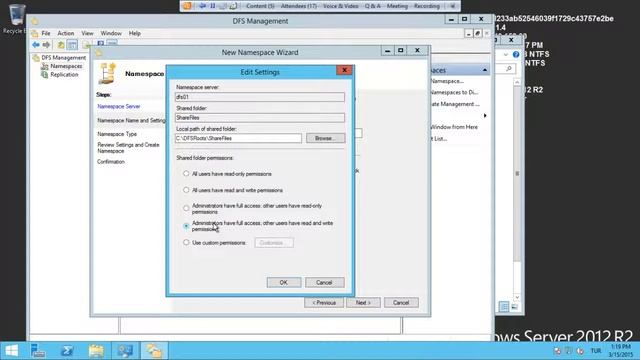Open File Explorer from the taskbar
Screen dimensions: 640x360
coord(96,351)
